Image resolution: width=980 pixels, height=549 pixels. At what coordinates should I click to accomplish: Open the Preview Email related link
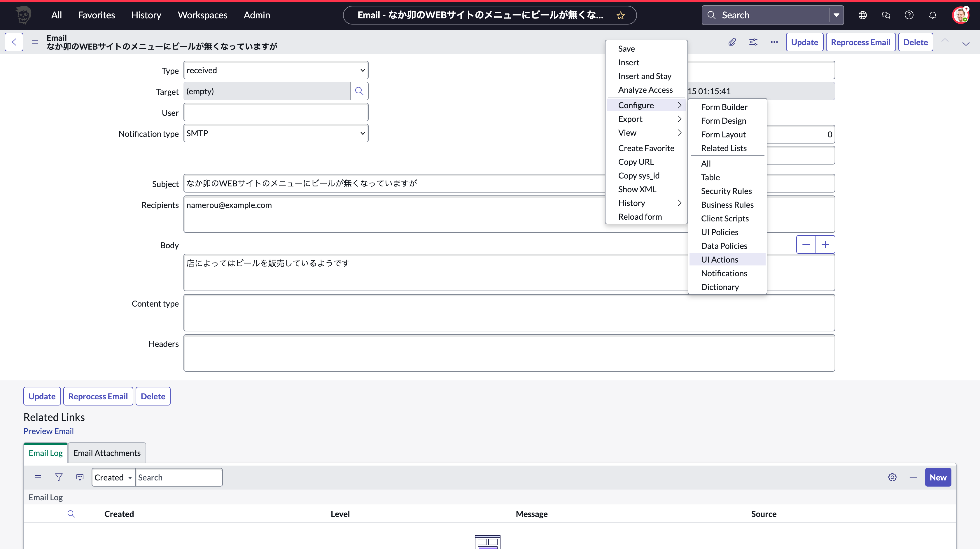point(49,431)
